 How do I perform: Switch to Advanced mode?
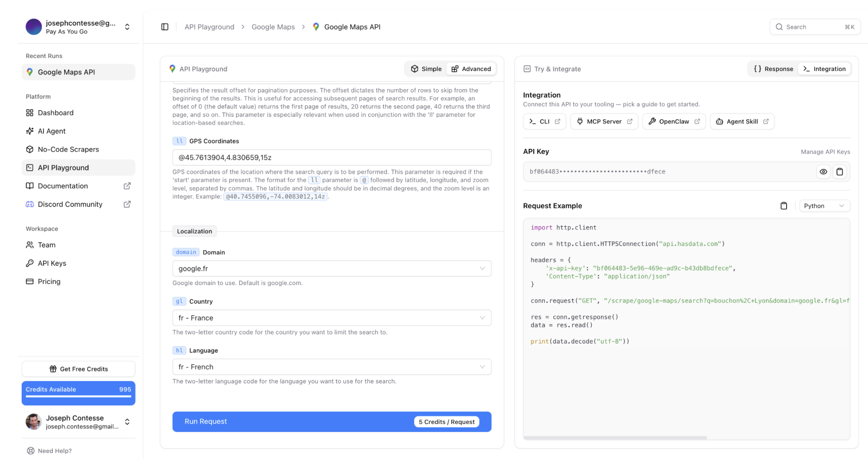coord(471,69)
